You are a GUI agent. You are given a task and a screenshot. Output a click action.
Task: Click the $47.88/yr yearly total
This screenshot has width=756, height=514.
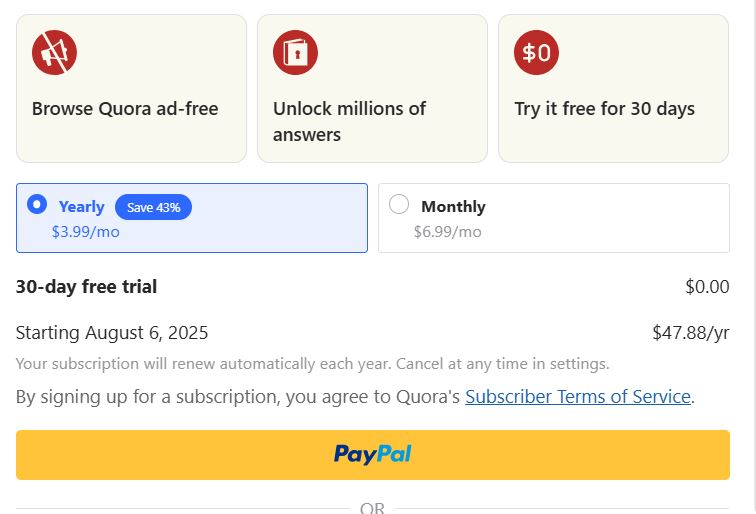point(690,333)
